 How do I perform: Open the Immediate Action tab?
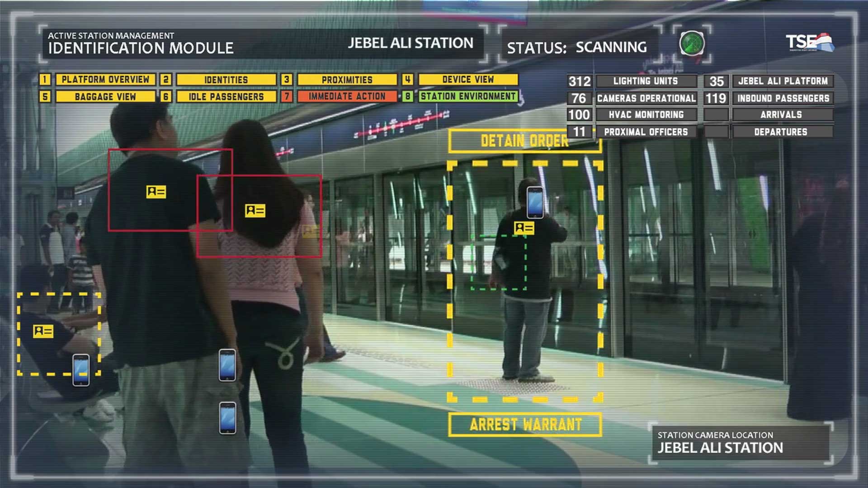pos(347,96)
